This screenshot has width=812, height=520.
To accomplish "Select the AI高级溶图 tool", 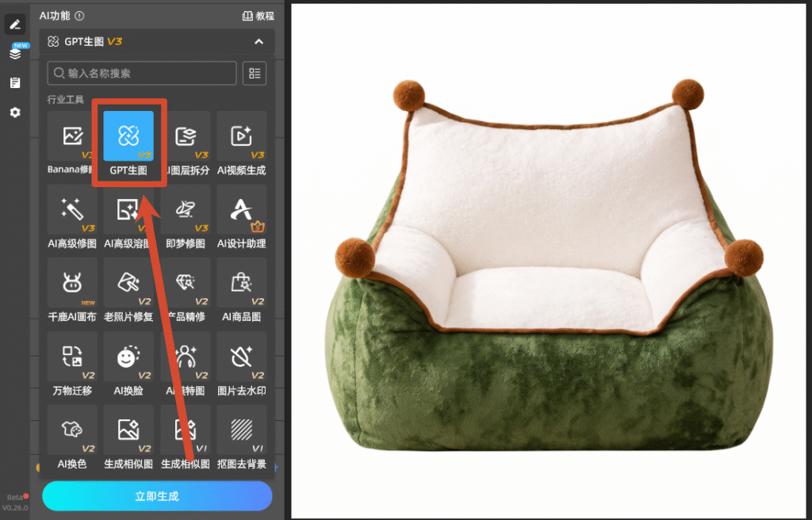I will [128, 216].
